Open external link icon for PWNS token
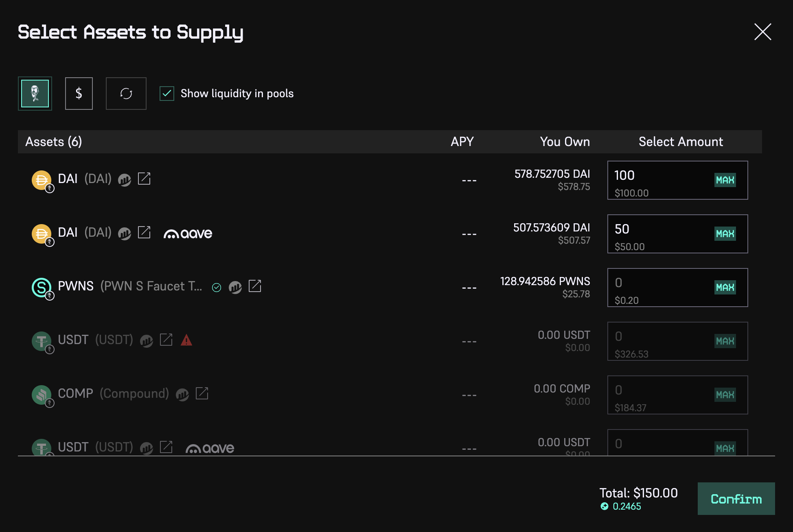This screenshot has width=793, height=532. 255,286
